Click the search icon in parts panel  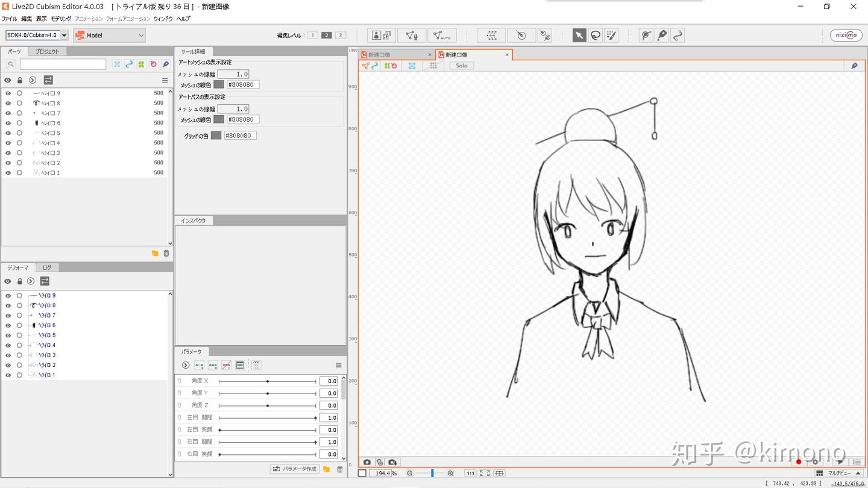(11, 64)
